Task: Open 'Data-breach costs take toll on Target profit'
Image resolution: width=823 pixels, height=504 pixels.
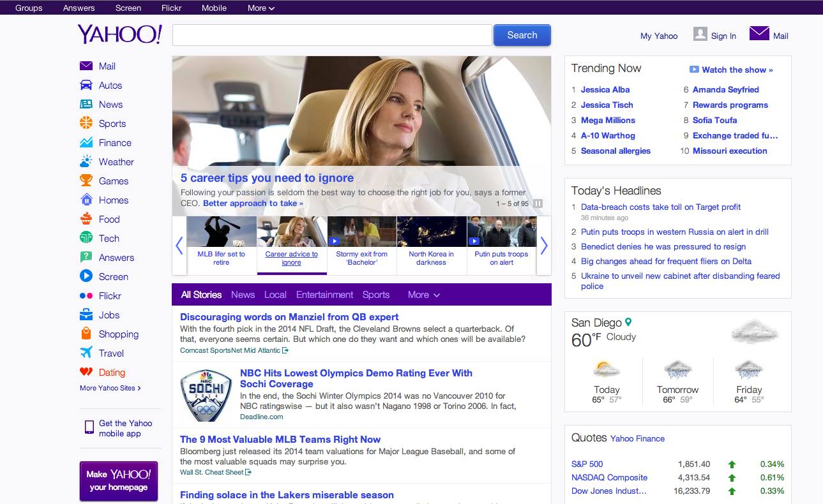Action: pyautogui.click(x=661, y=207)
